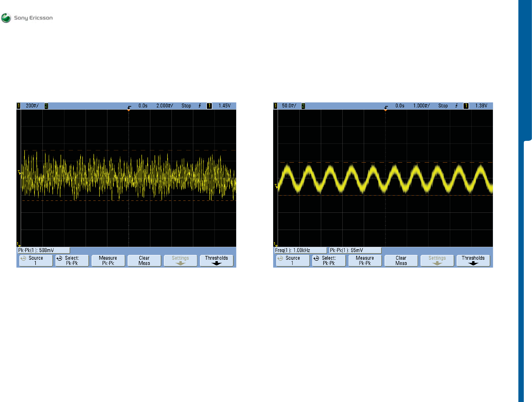The height and width of the screenshot is (402, 532).
Task: Click the right scope rising edge trigger symbol
Action: click(456, 106)
